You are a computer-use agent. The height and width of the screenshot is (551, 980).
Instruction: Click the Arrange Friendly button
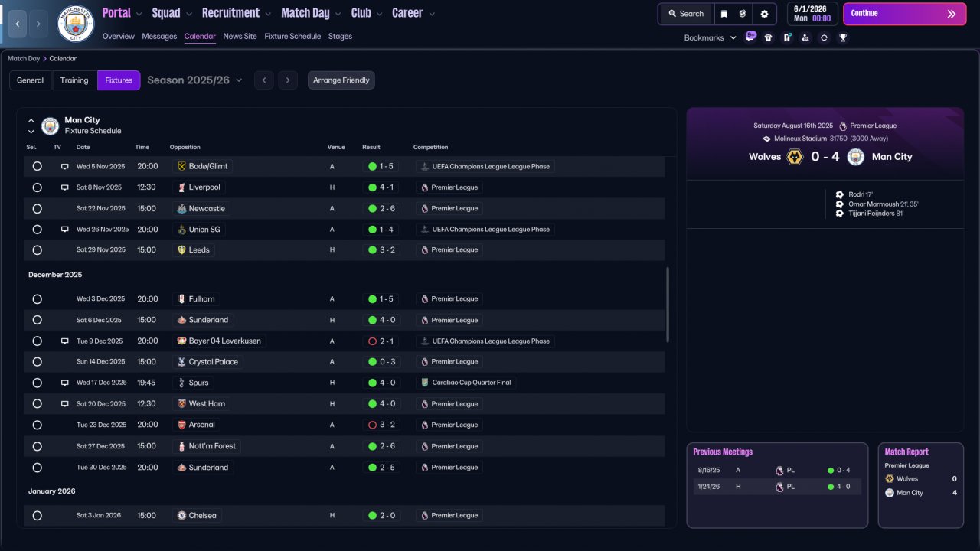pos(341,80)
